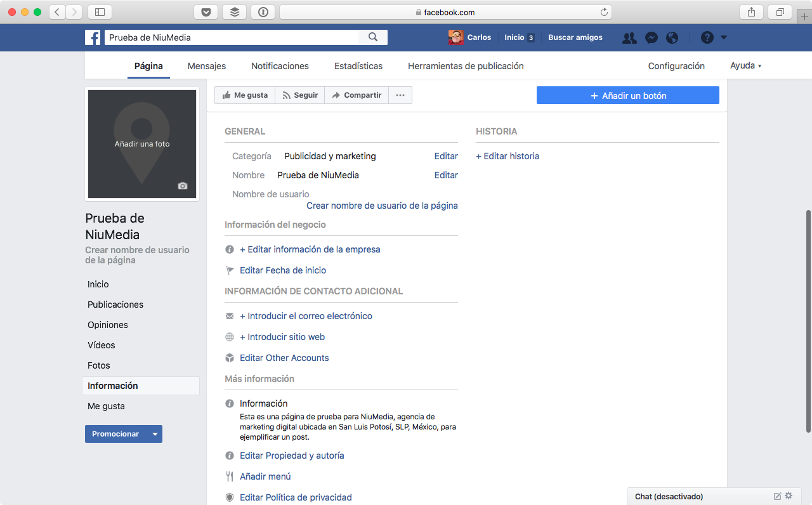This screenshot has width=812, height=505.
Task: Reload the page in Safari
Action: point(604,12)
